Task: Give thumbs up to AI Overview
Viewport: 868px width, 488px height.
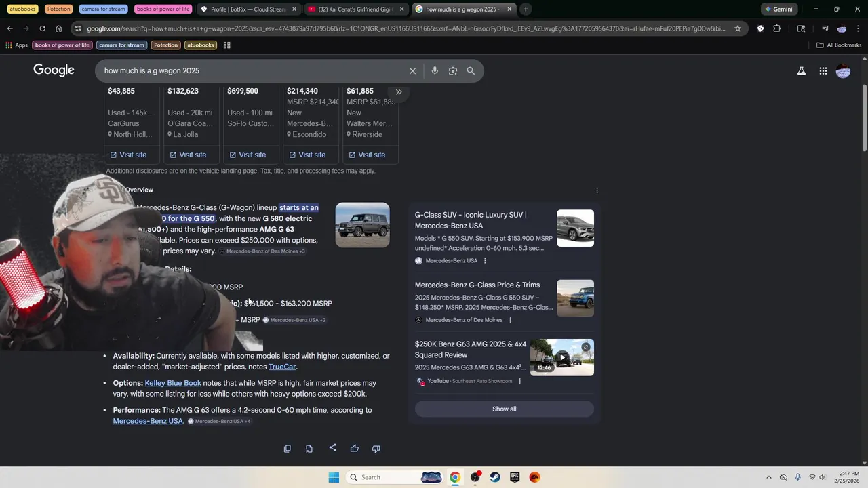Action: pyautogui.click(x=355, y=449)
